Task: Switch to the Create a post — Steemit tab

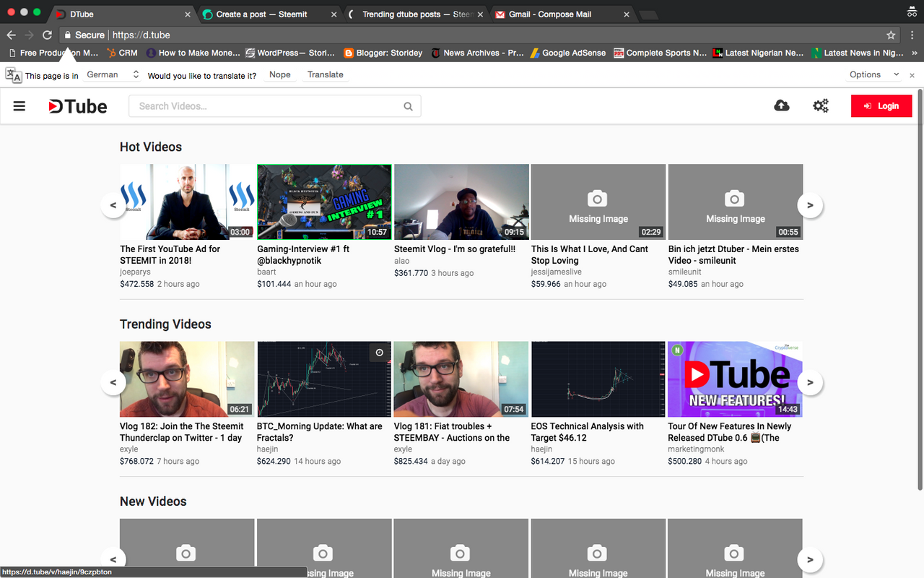Action: click(x=269, y=14)
